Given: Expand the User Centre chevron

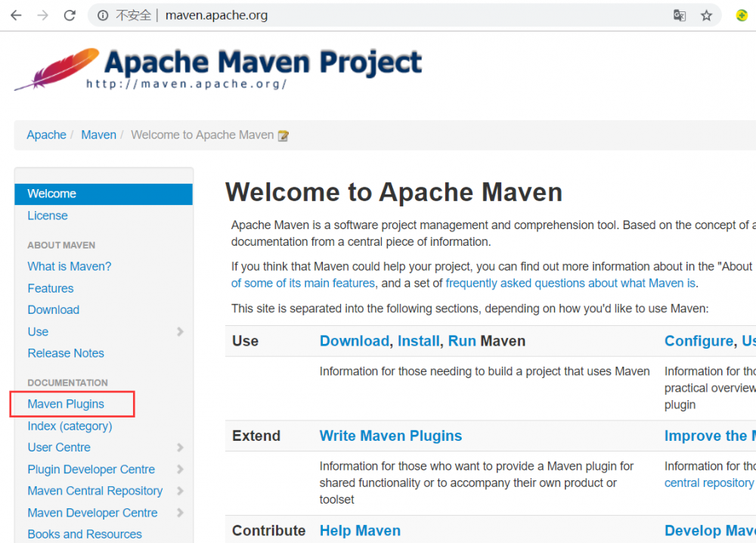Looking at the screenshot, I should (180, 448).
